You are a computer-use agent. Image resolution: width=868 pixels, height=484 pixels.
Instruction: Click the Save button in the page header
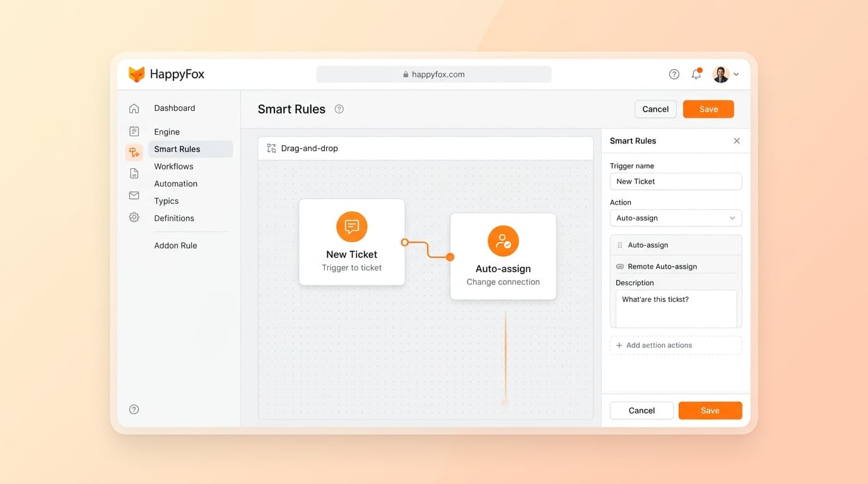(708, 109)
